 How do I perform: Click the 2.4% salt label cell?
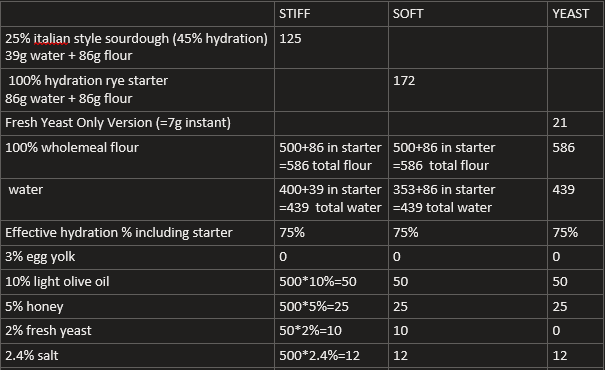(137, 355)
